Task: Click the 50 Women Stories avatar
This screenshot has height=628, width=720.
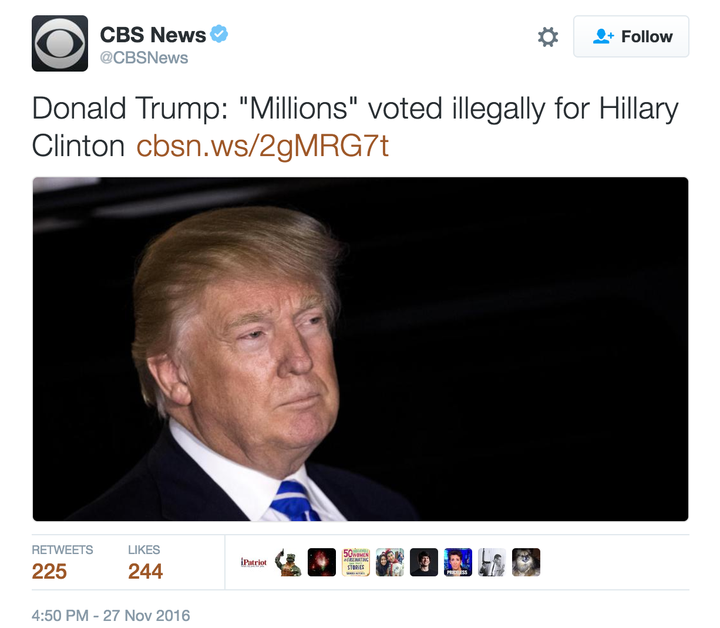Action: (x=356, y=562)
